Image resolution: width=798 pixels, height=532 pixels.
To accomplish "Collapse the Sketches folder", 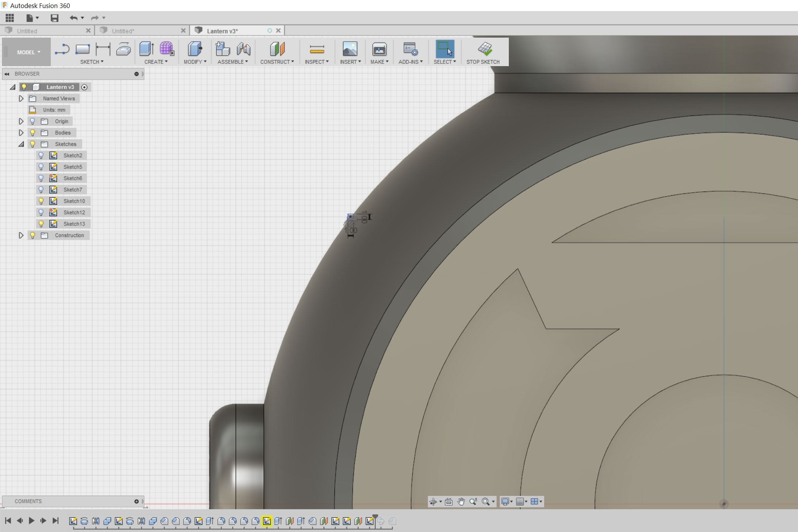I will pos(21,144).
